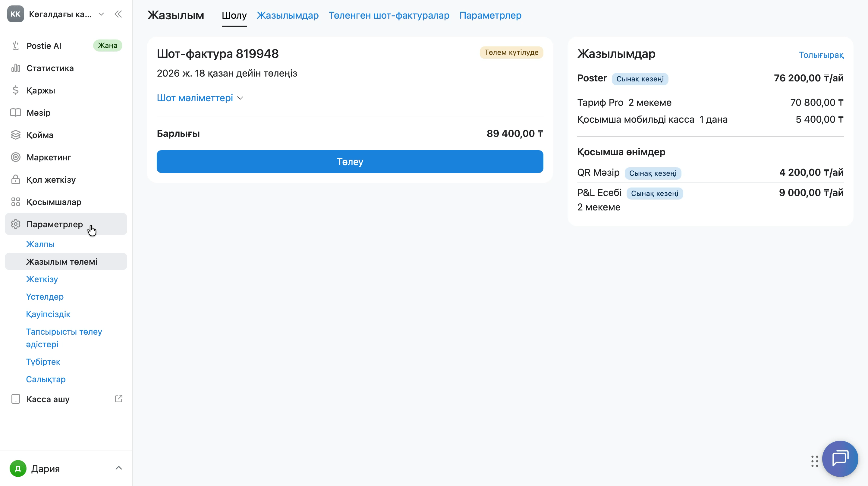Click the Касса ашу tablet icon

coord(15,399)
